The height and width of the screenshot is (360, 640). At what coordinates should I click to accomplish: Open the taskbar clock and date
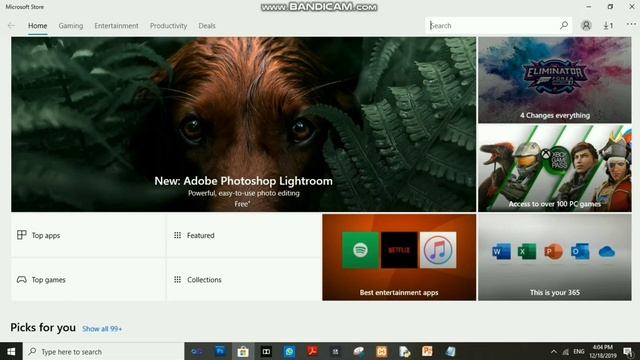[602, 351]
